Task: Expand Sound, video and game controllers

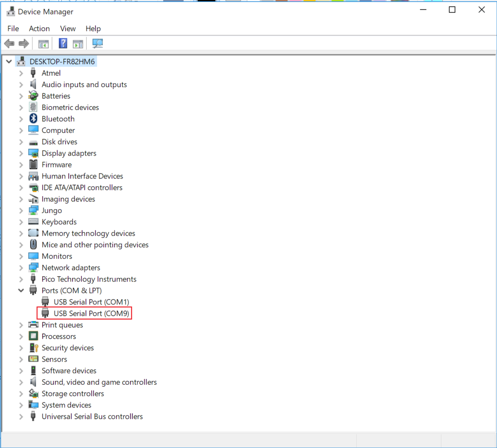Action: click(x=21, y=382)
